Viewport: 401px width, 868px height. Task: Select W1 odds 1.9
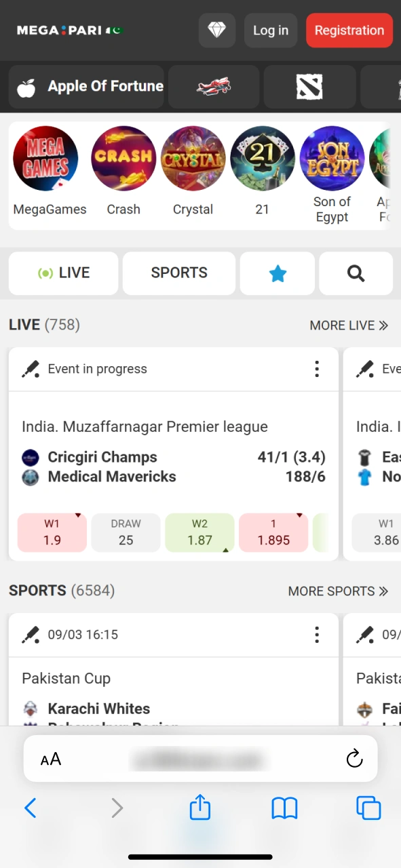[x=52, y=532]
